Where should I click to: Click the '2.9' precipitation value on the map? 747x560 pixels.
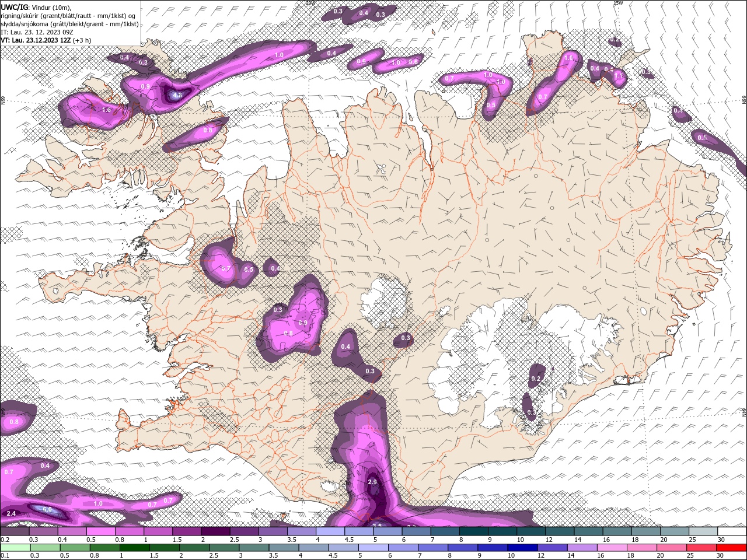372,482
